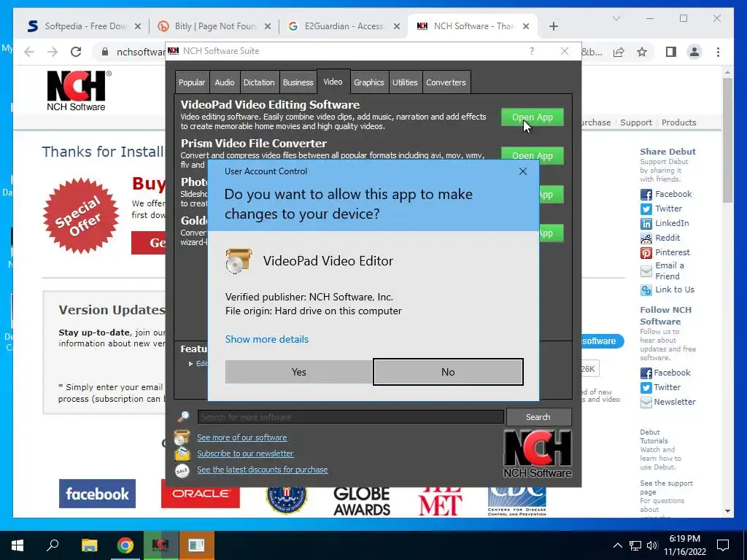
Task: Click the Search button in NCH Suite
Action: click(538, 416)
